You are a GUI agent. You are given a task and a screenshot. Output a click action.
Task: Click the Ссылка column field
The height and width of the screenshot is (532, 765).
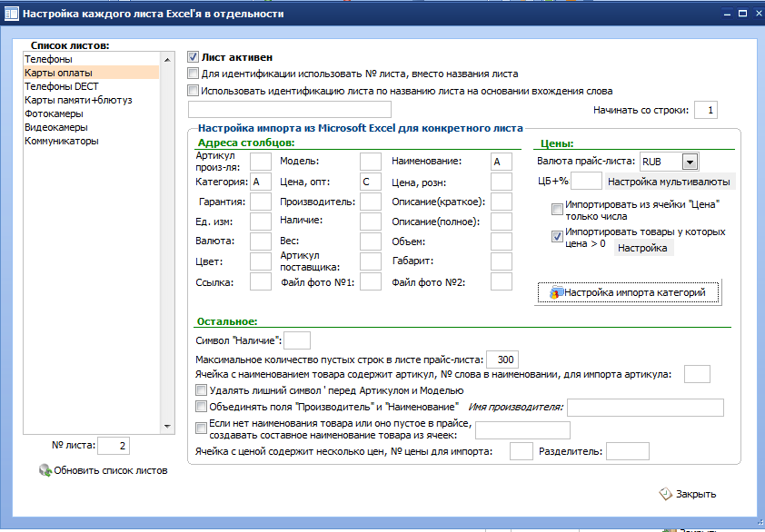[x=261, y=281]
